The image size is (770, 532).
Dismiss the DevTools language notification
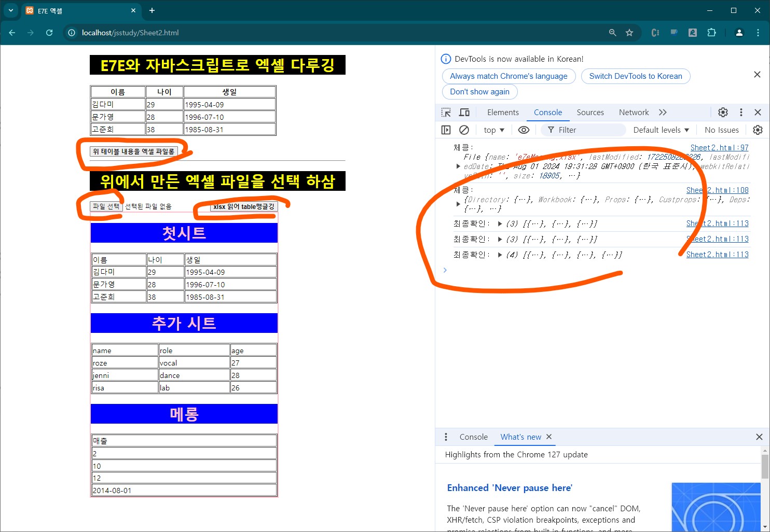tap(757, 75)
